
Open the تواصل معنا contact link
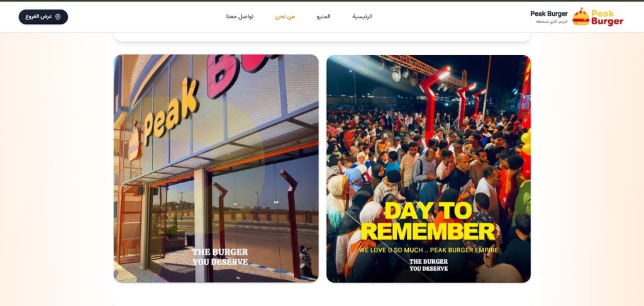coord(240,16)
